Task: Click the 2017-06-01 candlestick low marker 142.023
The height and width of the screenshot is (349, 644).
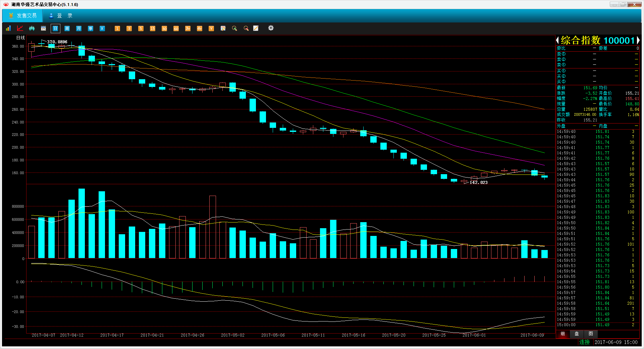Action: [x=478, y=183]
